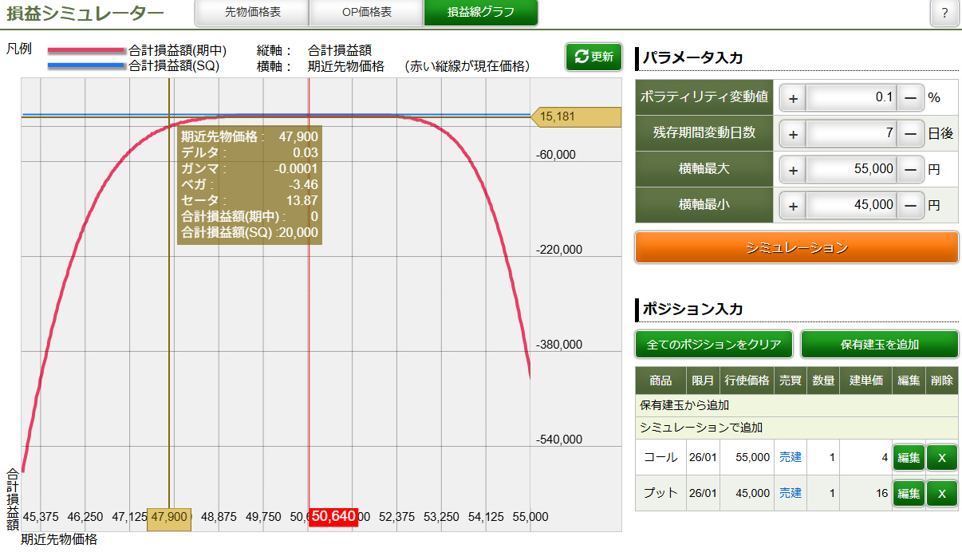Click the 横軸最大 value field showing 55,000
This screenshot has height=560, width=962.
(851, 170)
